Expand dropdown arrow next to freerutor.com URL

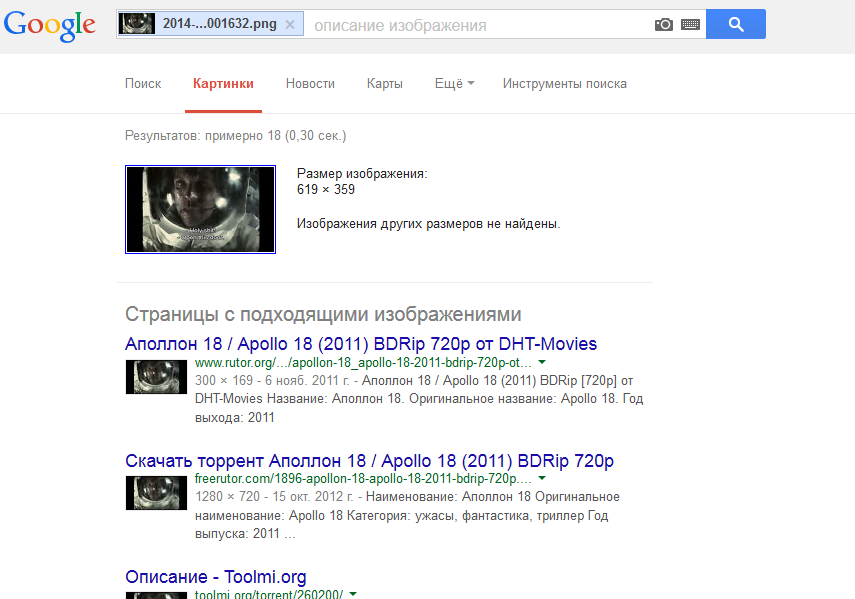(542, 478)
